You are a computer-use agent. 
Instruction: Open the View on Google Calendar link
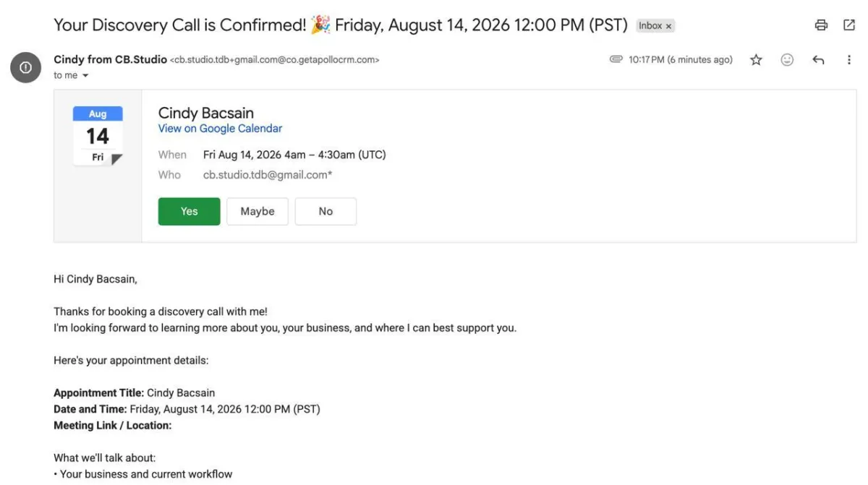pos(220,129)
